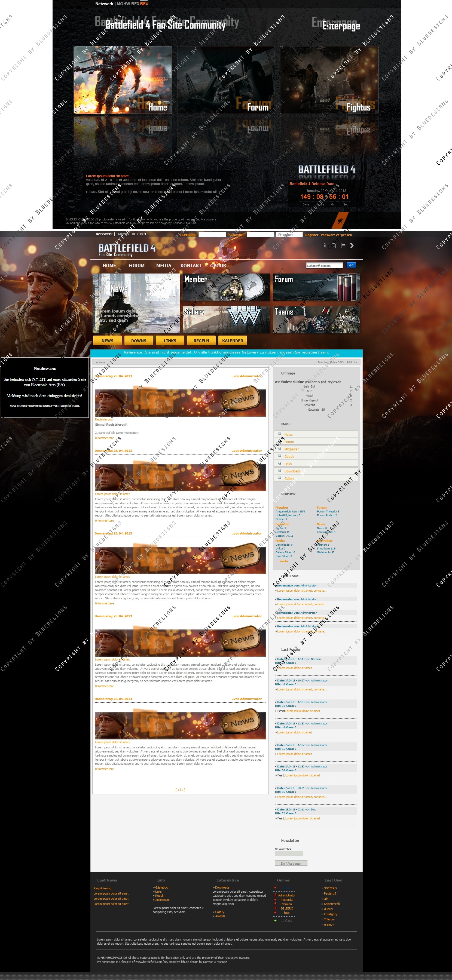Click the yellow KALENDER button
Viewport: 452px width, 980px height.
[x=232, y=340]
